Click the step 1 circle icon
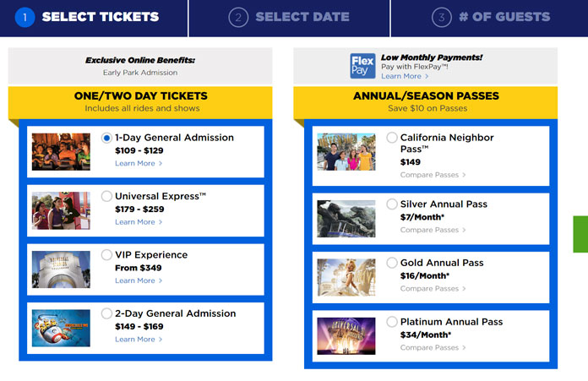The width and height of the screenshot is (588, 381). click(x=24, y=17)
